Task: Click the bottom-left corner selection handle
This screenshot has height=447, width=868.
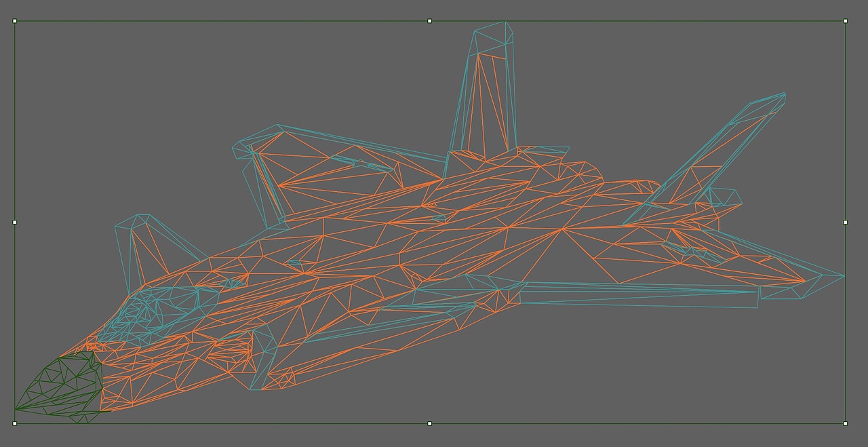Action: (x=15, y=423)
